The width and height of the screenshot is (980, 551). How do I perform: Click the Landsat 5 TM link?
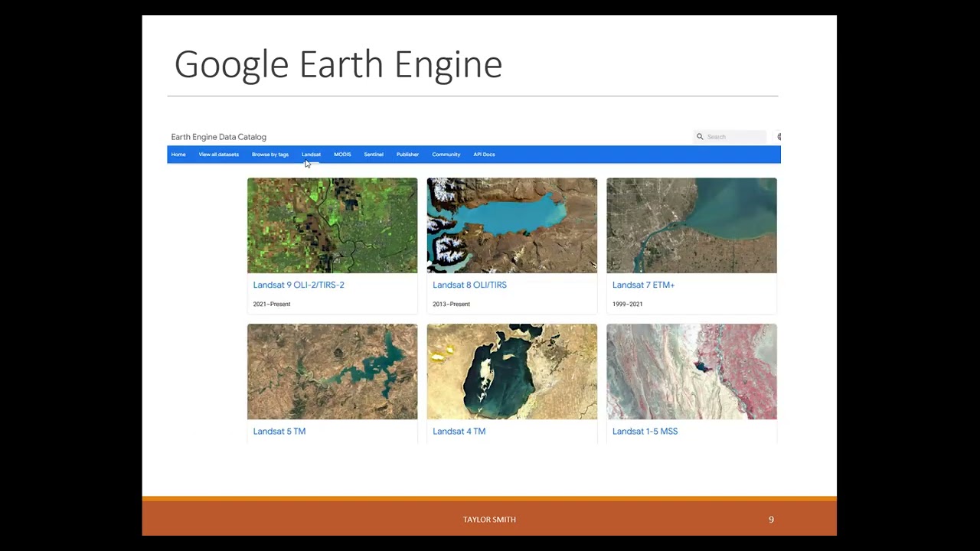click(x=279, y=432)
